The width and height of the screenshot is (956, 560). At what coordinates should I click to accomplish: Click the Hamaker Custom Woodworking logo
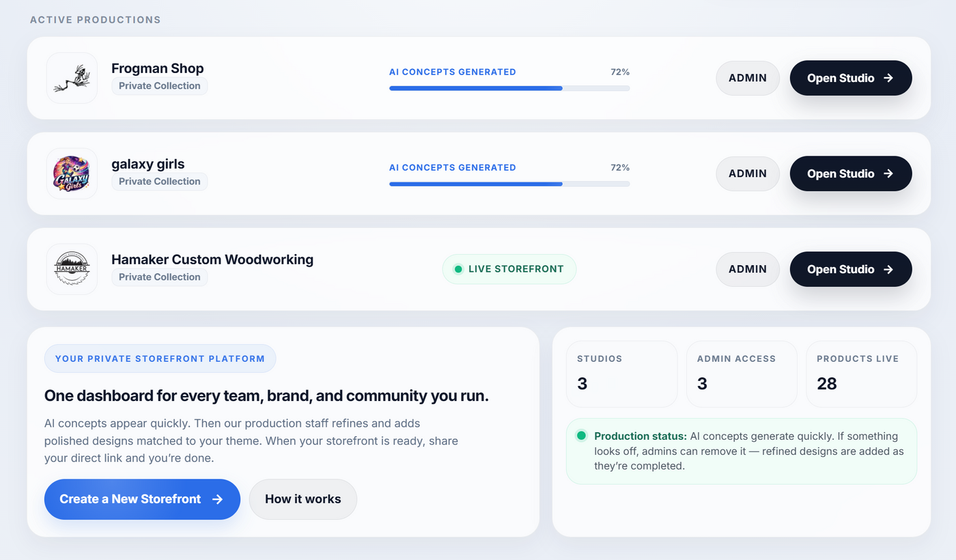click(72, 269)
